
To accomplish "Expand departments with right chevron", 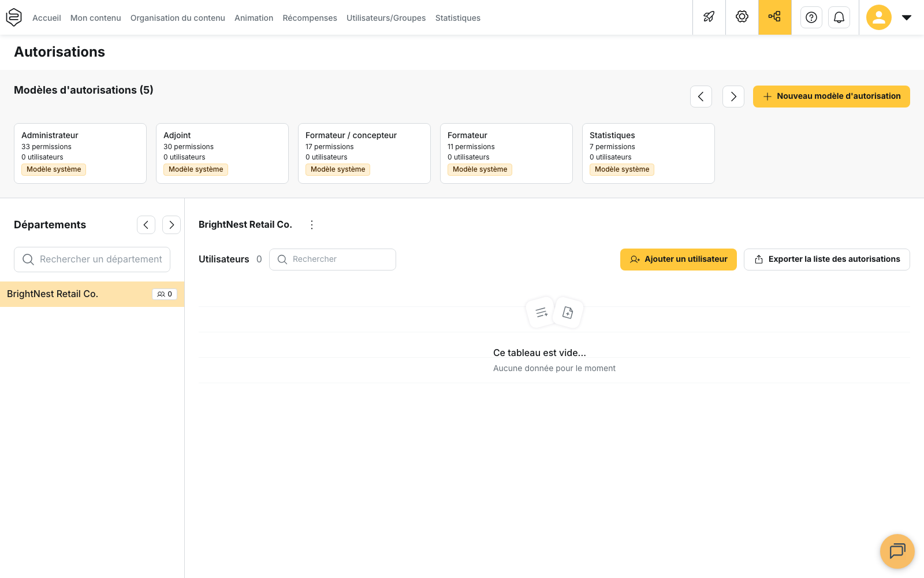I will [172, 225].
